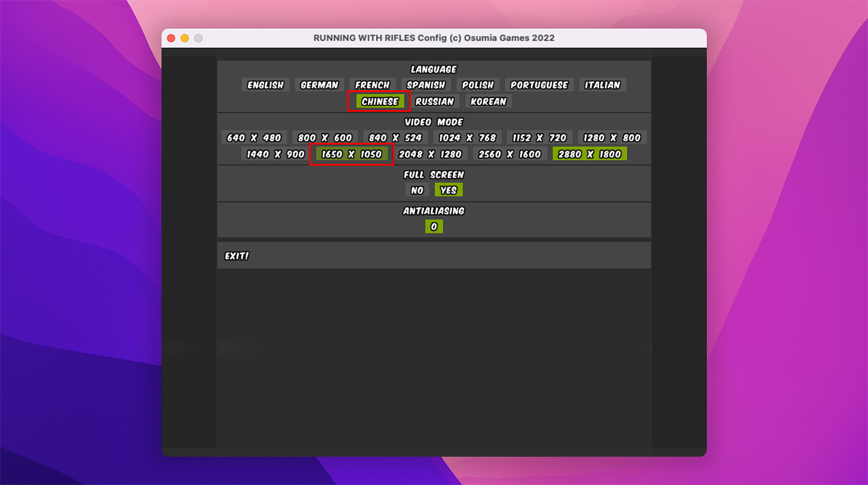
Task: Select English language option
Action: pyautogui.click(x=266, y=85)
